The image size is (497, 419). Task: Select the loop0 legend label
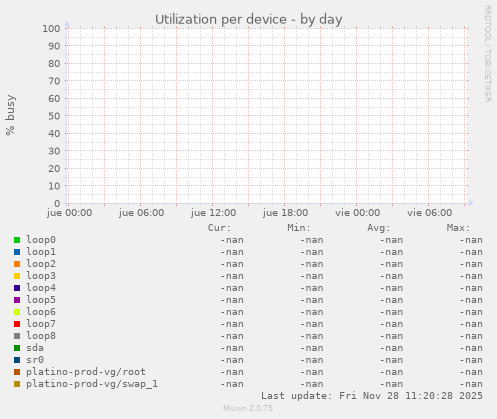(41, 240)
